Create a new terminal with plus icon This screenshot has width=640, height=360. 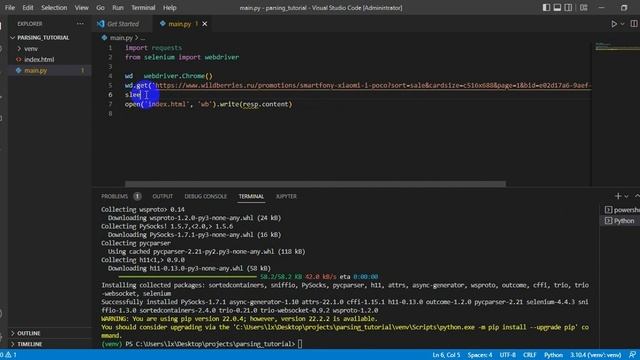(x=618, y=196)
